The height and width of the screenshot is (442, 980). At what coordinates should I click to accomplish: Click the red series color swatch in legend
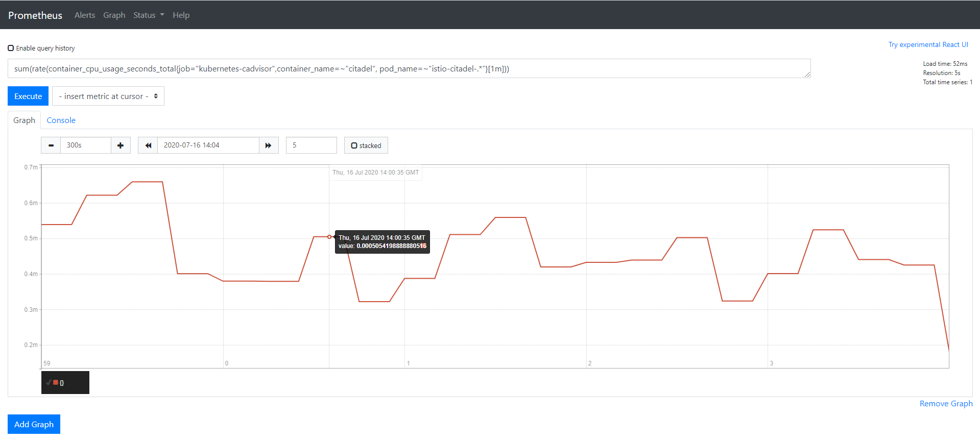[x=56, y=382]
